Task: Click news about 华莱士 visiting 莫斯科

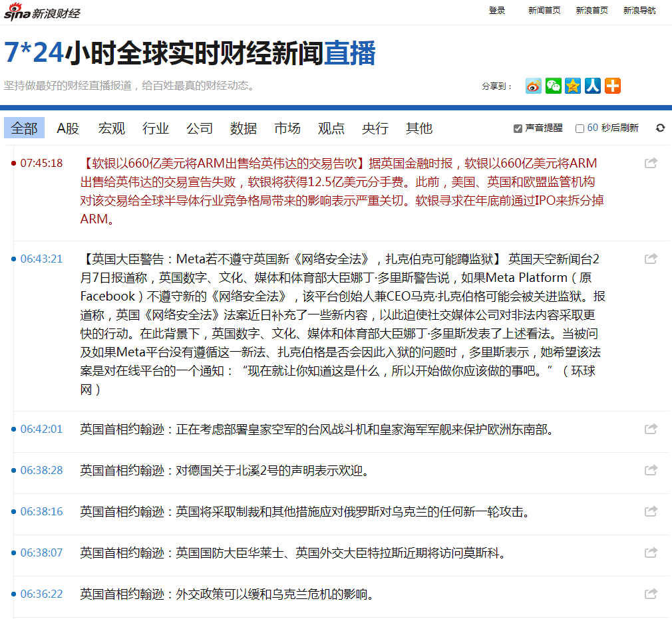Action: point(293,553)
